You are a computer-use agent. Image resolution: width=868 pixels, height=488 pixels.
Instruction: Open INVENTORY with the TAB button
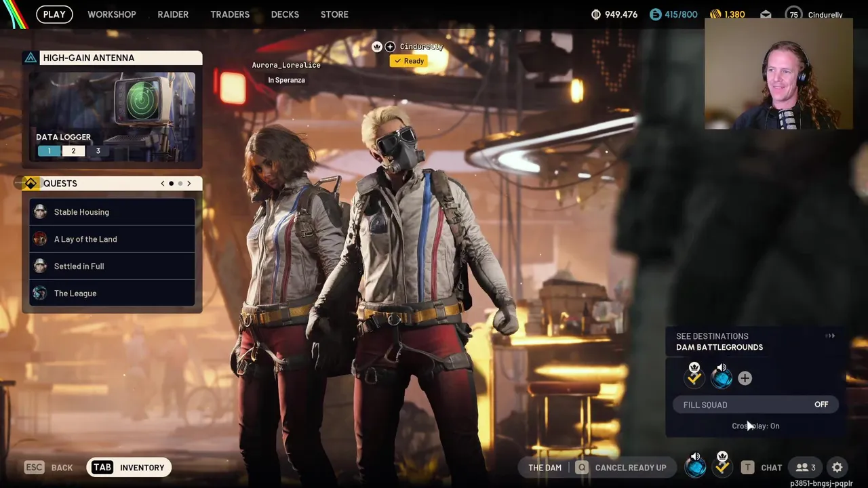[x=129, y=468]
